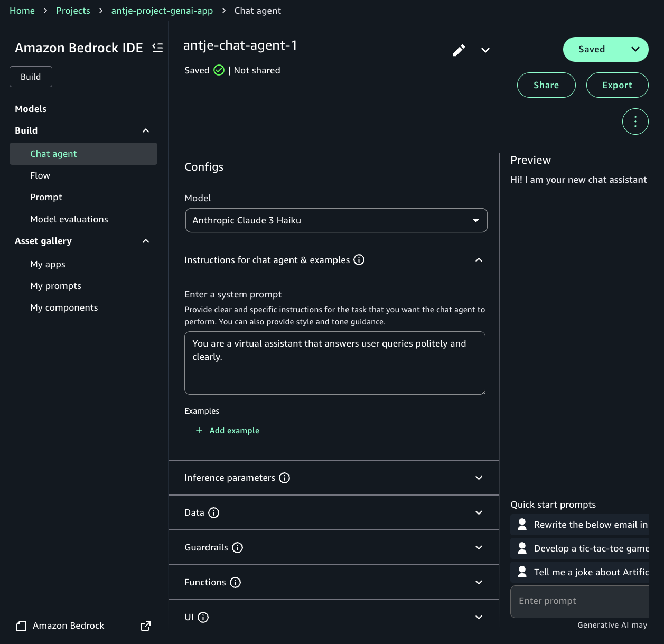
Task: Click the 'Configs' heading
Action: [204, 167]
